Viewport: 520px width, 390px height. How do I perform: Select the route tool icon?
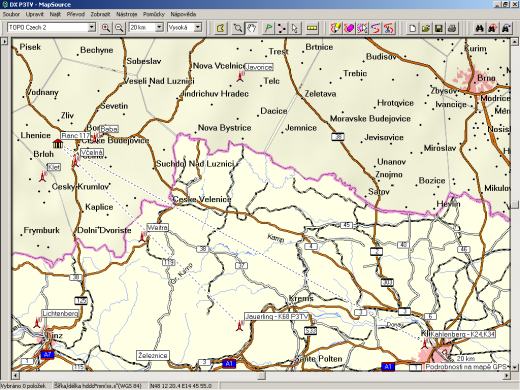(x=282, y=28)
